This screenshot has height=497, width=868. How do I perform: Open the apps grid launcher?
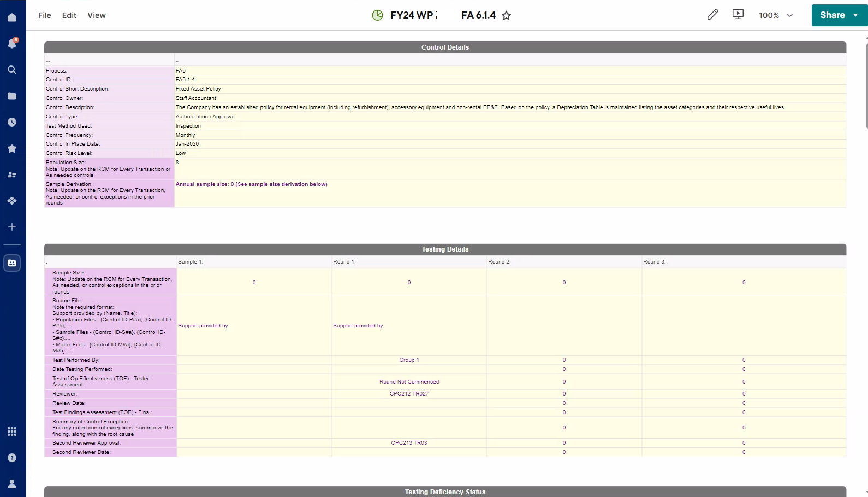tap(12, 432)
